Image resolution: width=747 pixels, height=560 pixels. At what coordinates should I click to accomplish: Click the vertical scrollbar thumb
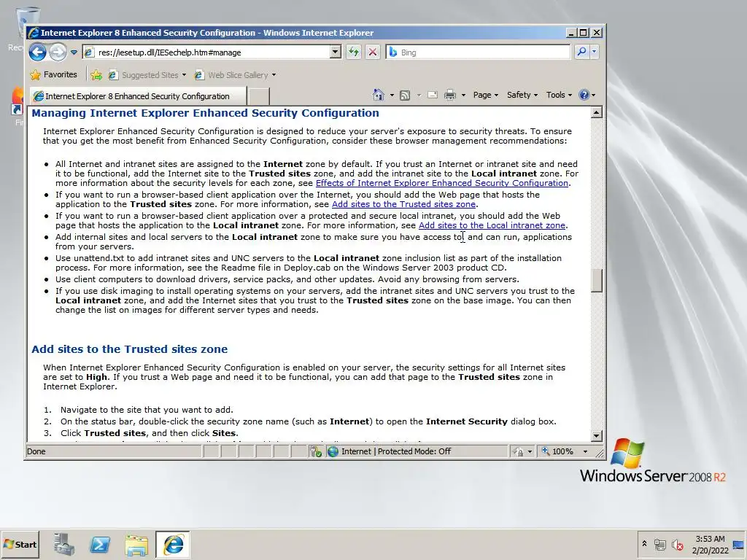click(597, 281)
